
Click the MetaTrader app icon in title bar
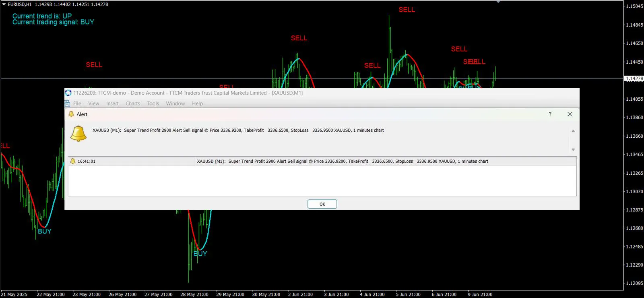pyautogui.click(x=68, y=93)
